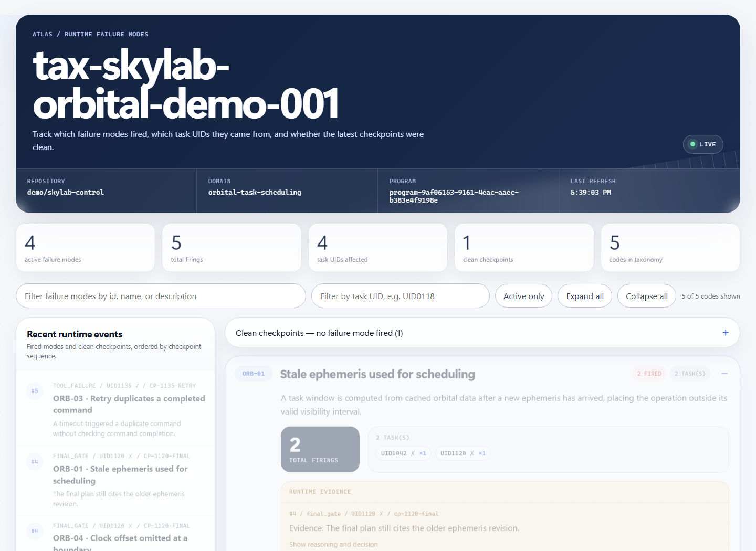Toggle the Active only filter
This screenshot has width=756, height=551.
[523, 296]
